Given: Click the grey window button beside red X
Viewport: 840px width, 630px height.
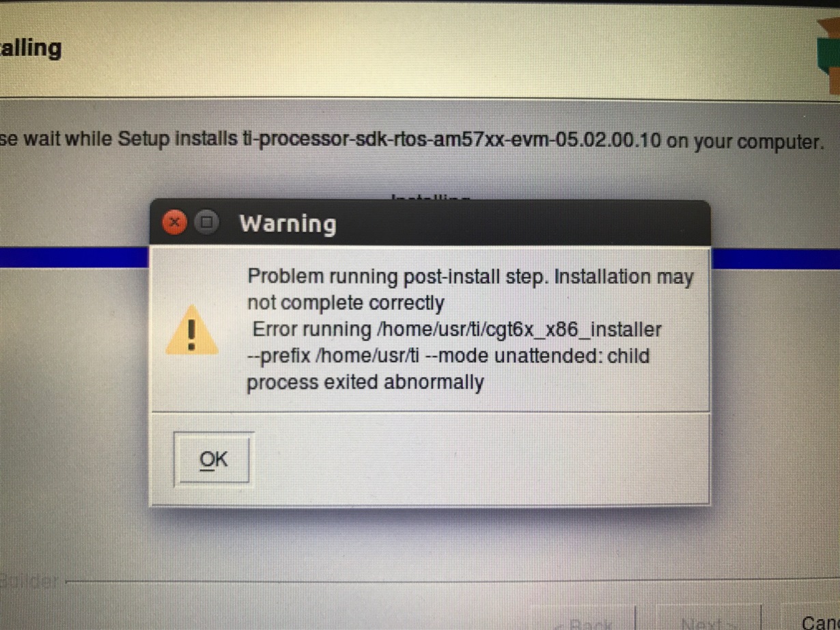Looking at the screenshot, I should [x=207, y=222].
